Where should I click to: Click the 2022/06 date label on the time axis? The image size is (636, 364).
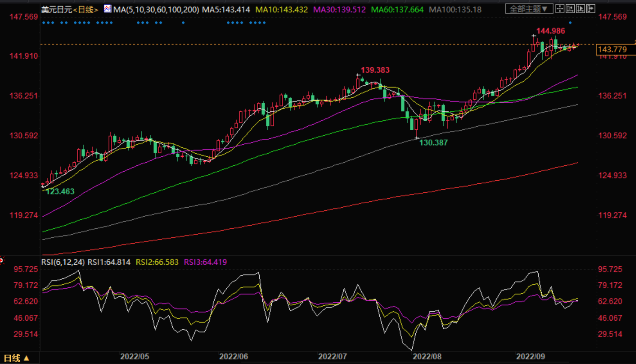(234, 357)
